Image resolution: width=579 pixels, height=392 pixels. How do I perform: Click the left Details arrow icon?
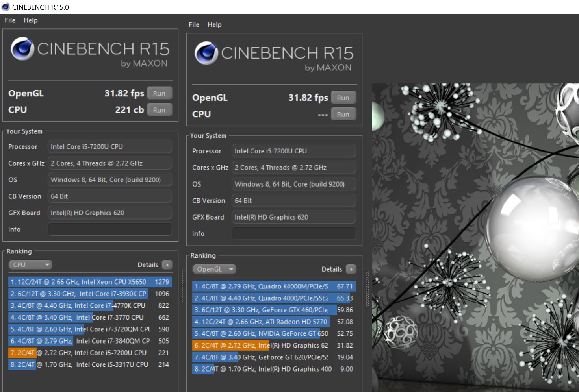pyautogui.click(x=167, y=265)
